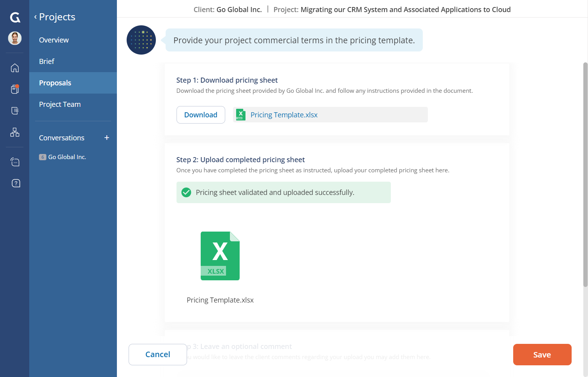Open the list page sidebar icon
588x377 pixels.
click(x=15, y=111)
